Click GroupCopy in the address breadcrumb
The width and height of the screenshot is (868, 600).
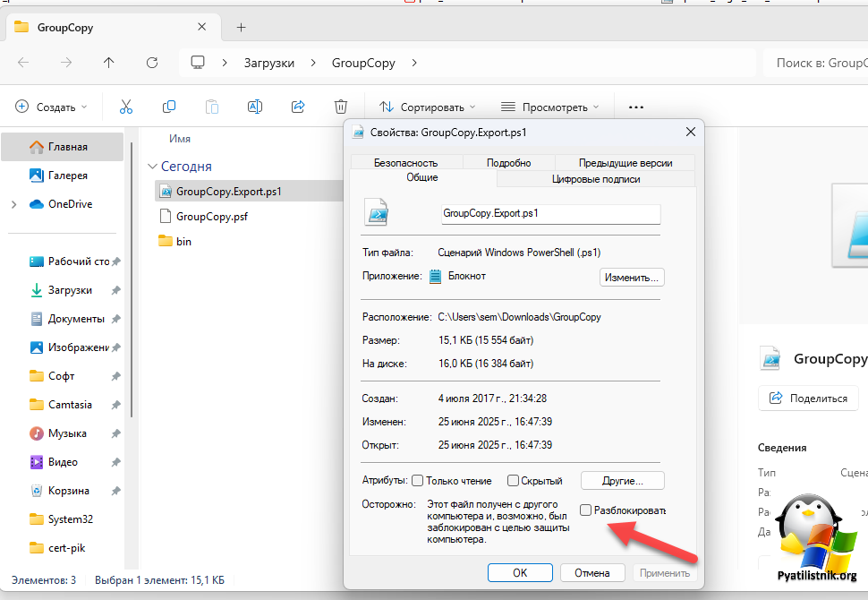(x=363, y=64)
